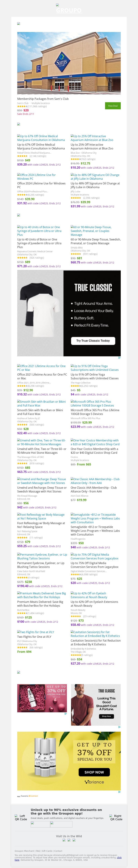
Task: Open Blue Zoo Aquarium Admission deal link
Action: (x=92, y=138)
